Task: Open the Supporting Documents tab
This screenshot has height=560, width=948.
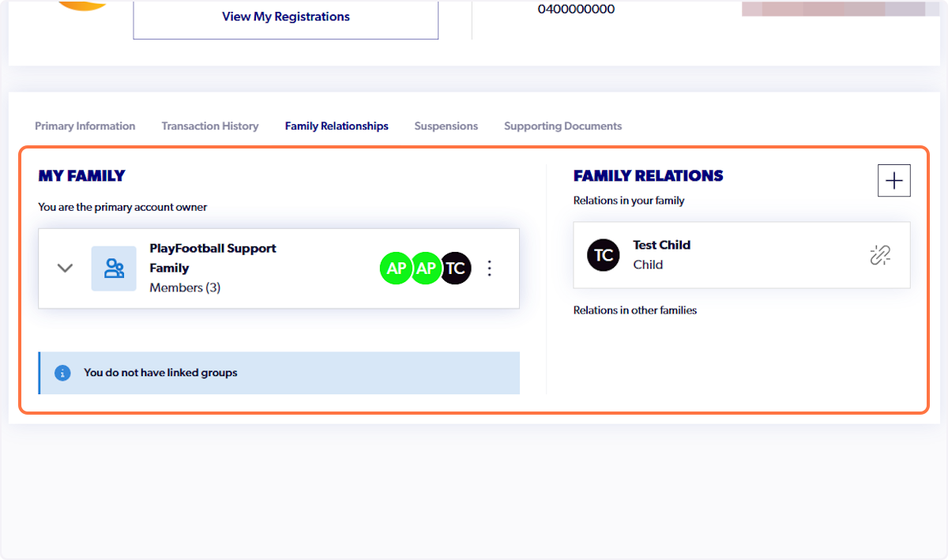Action: point(562,126)
